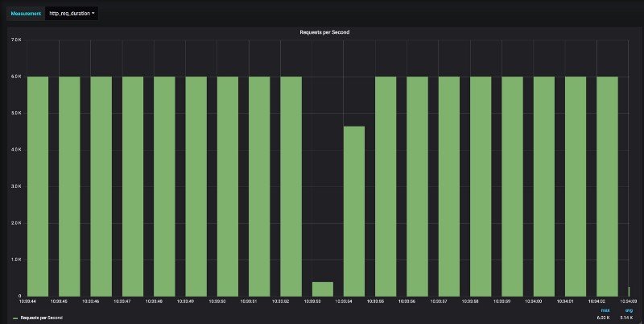Viewport: 644px width, 324px height.
Task: Click the thin bar at 10:34:03
Action: (629, 292)
